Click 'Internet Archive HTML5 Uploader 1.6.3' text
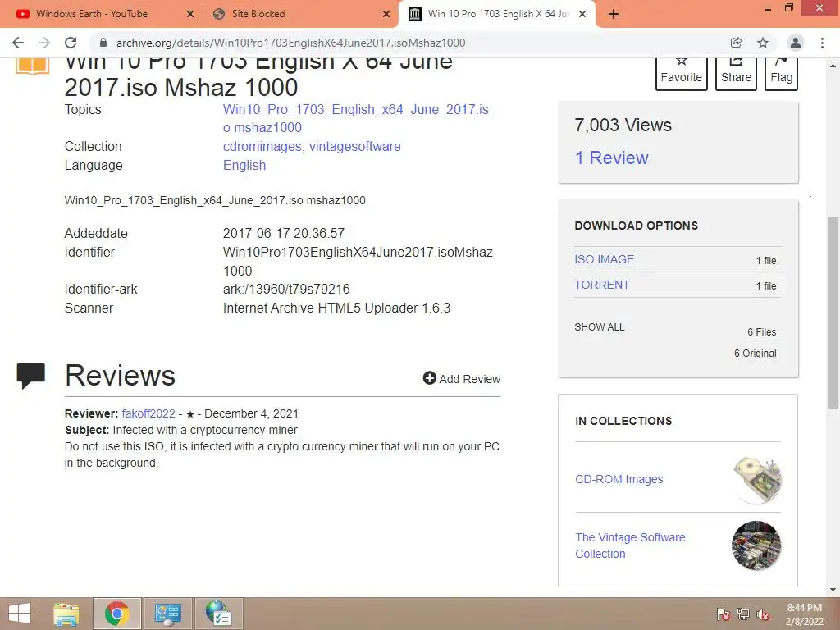The image size is (840, 630). [336, 308]
